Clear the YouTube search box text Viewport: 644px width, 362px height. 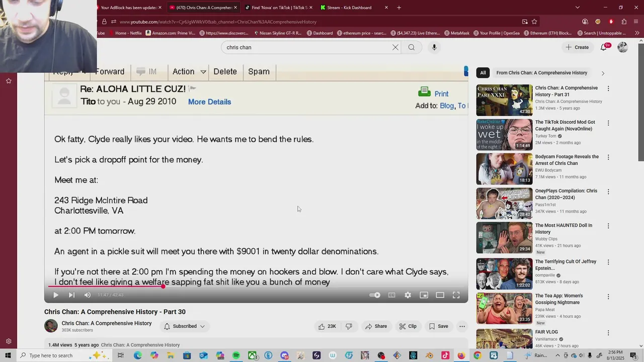[395, 47]
